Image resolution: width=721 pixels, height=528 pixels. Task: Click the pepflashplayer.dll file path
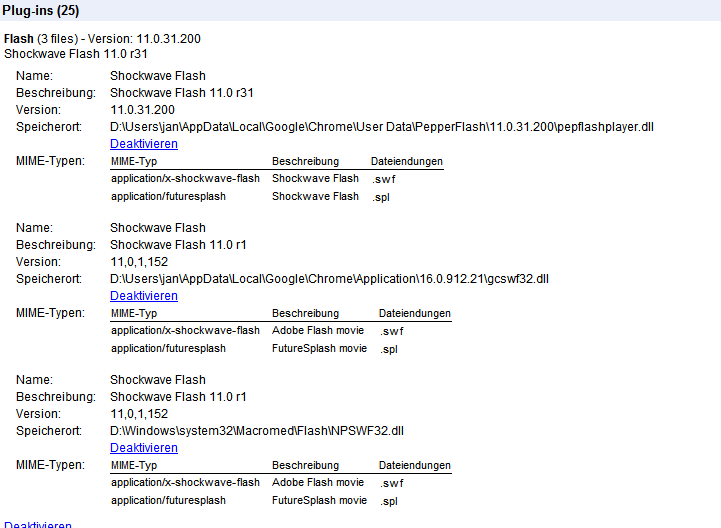tap(382, 127)
